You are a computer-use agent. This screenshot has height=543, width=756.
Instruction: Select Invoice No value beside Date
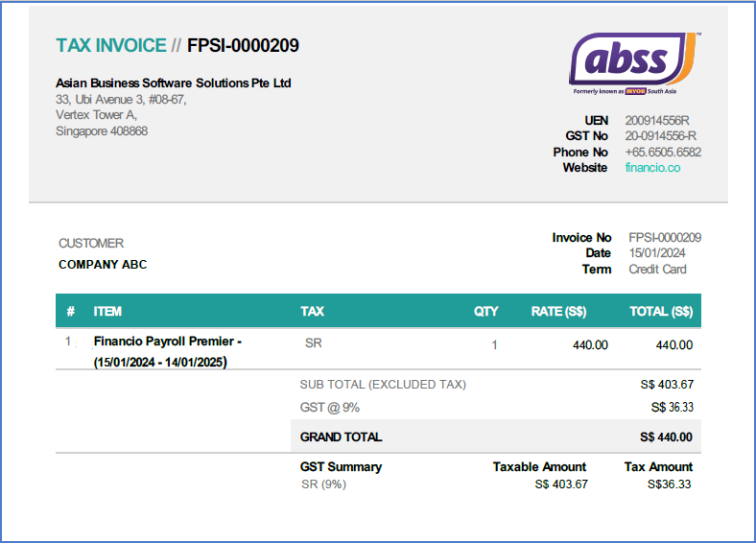(x=665, y=238)
